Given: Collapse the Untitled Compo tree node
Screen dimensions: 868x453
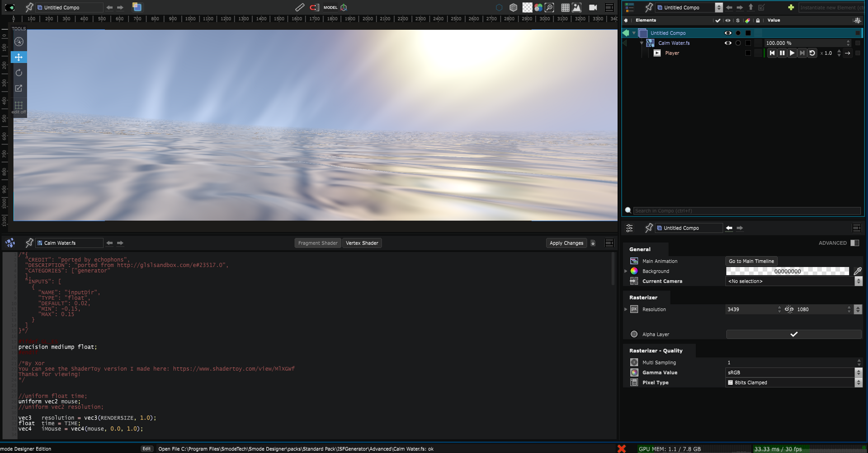Looking at the screenshot, I should [634, 33].
